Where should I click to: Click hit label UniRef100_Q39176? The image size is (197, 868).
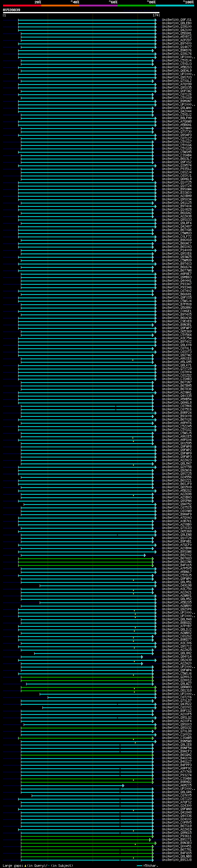pyautogui.click(x=176, y=54)
